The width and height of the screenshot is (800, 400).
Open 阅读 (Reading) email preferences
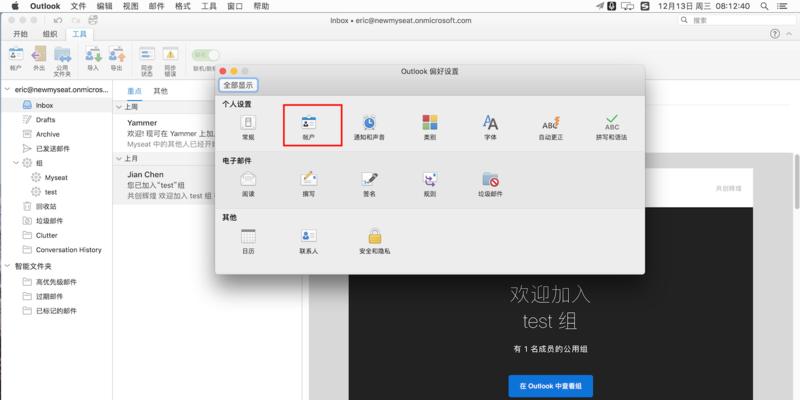248,184
